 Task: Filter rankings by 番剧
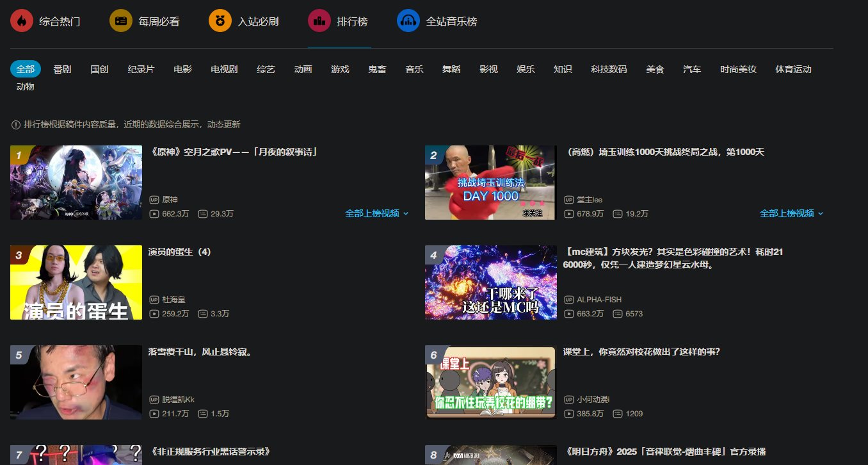coord(63,69)
